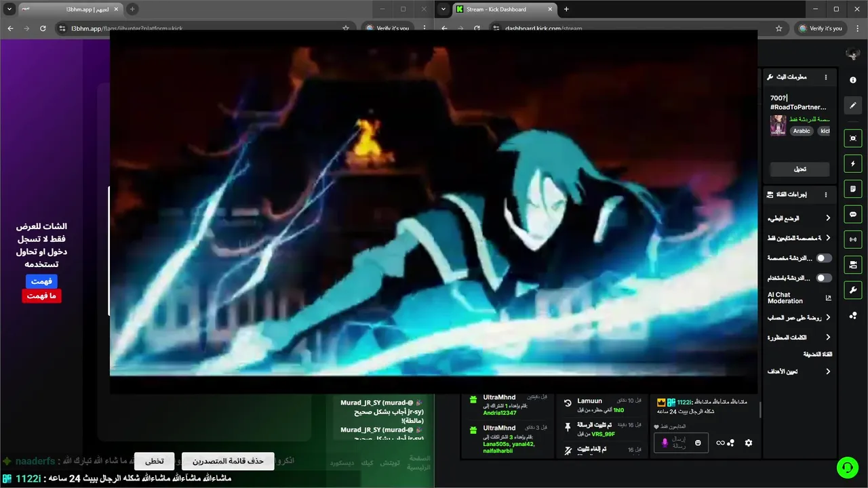
Task: Toggle the الدردشة باستخدام switch
Action: pos(823,278)
